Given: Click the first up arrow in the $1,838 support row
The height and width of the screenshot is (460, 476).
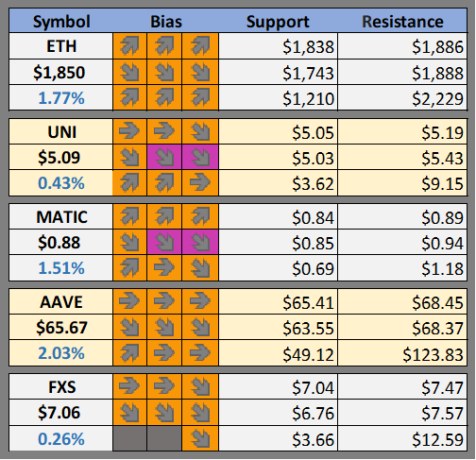Looking at the screenshot, I should [129, 46].
